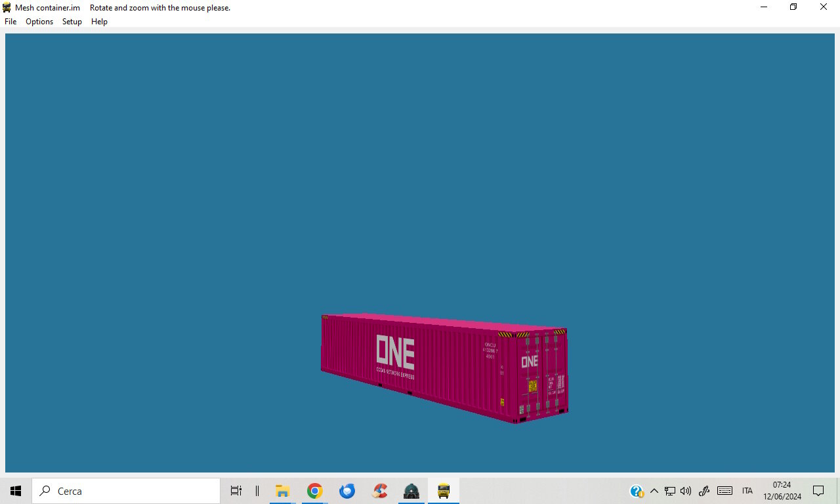840x504 pixels.
Task: Open the Help menu
Action: (99, 22)
